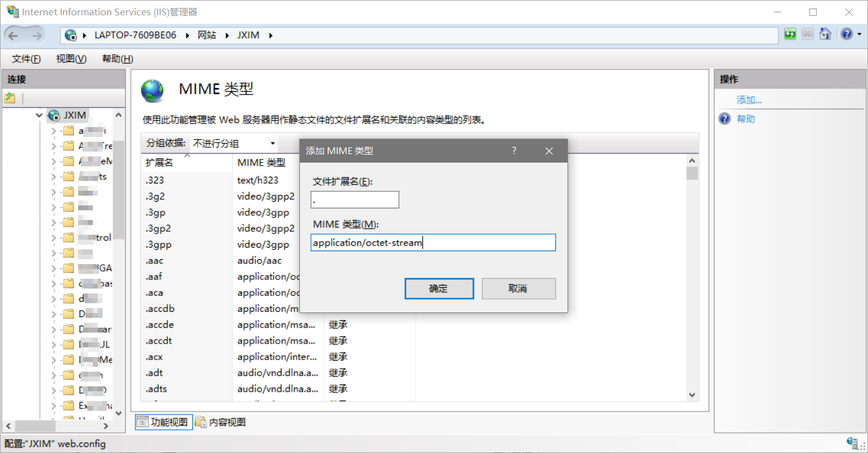Click the connect icon in Connections toolbar
Screen dimensions: 868x453
(x=10, y=98)
